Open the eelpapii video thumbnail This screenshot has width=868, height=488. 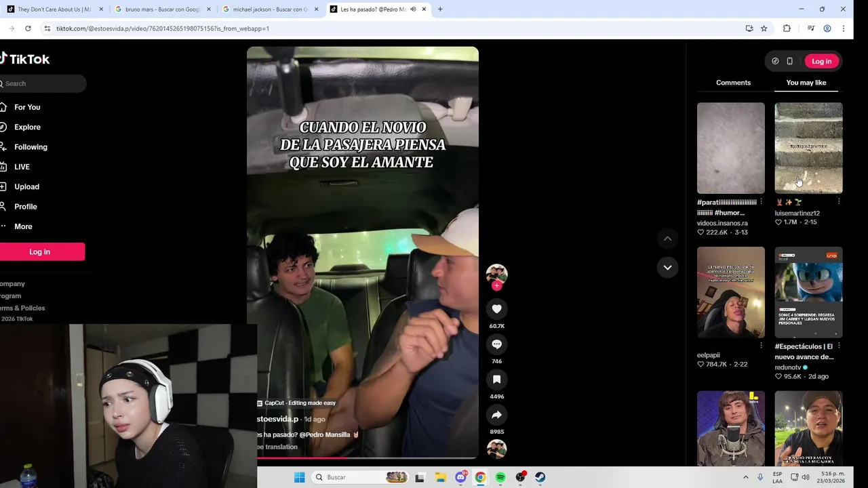point(730,292)
